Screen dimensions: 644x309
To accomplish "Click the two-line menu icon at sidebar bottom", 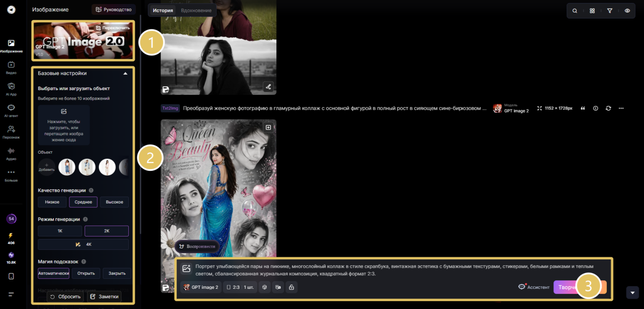I will (x=11, y=294).
